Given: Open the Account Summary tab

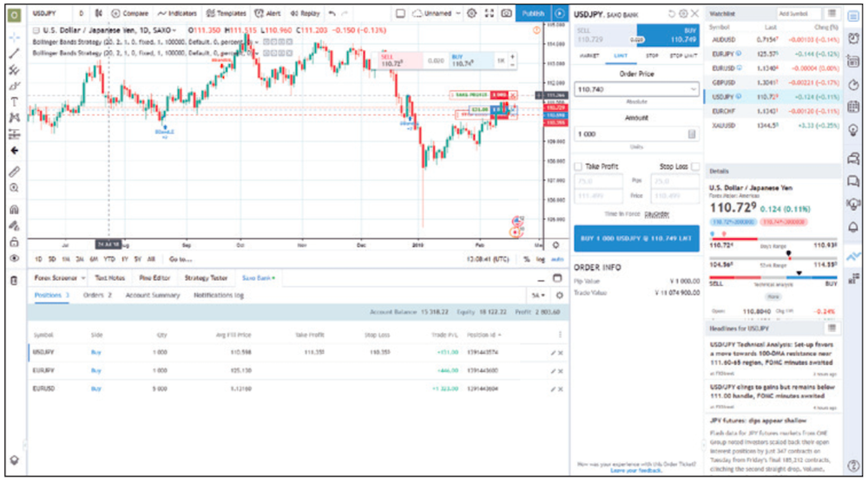Looking at the screenshot, I should [152, 296].
